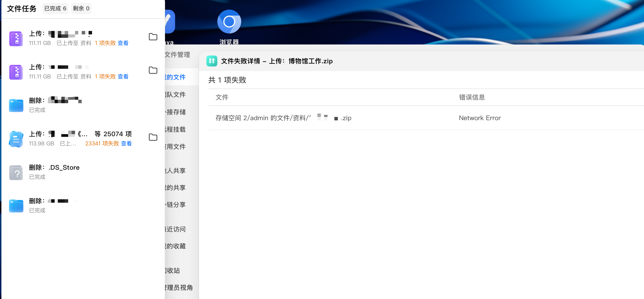Screen dimensions: 644x299
Task: Open 我的共享 in the sidebar
Action: [175, 188]
